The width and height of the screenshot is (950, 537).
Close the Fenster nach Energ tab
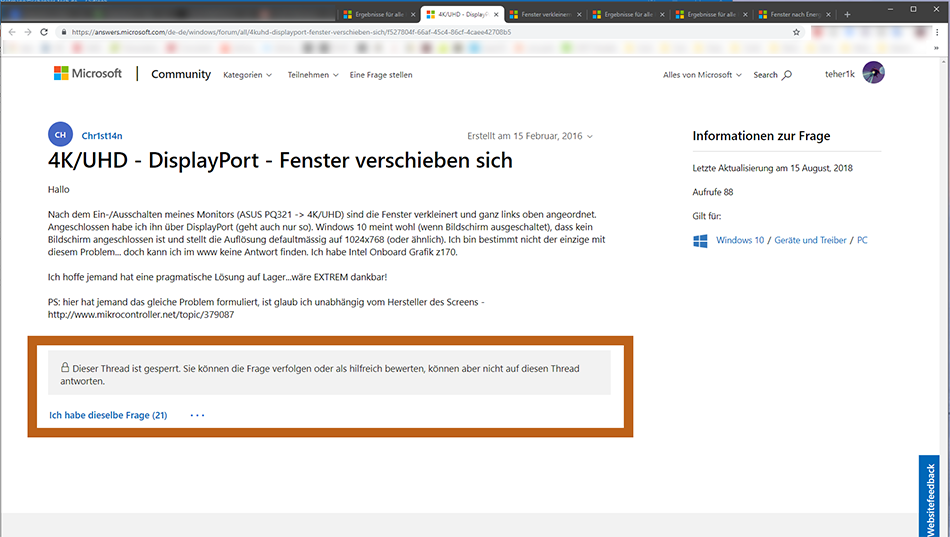click(828, 15)
